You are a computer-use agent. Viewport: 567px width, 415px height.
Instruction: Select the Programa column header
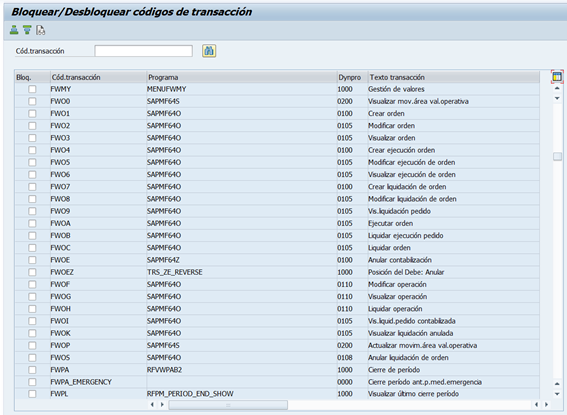(x=242, y=77)
